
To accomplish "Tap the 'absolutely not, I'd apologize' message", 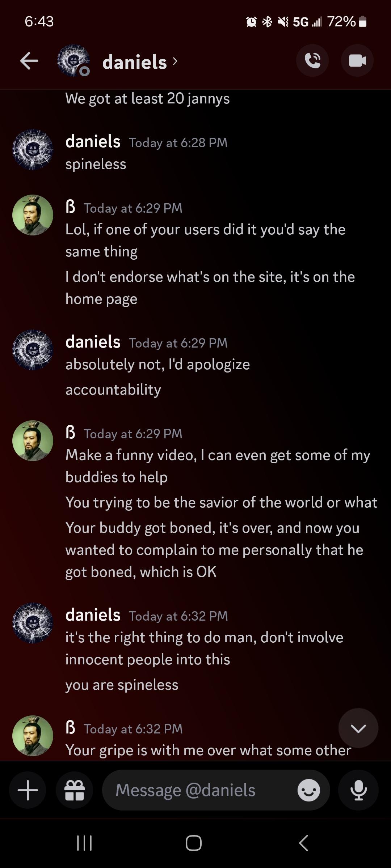I will click(157, 365).
